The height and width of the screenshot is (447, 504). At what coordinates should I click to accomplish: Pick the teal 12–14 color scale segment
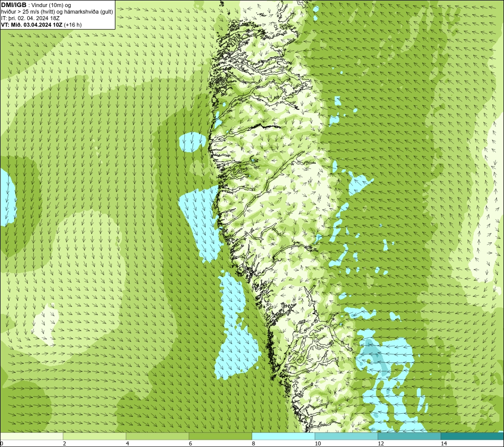coord(409,436)
